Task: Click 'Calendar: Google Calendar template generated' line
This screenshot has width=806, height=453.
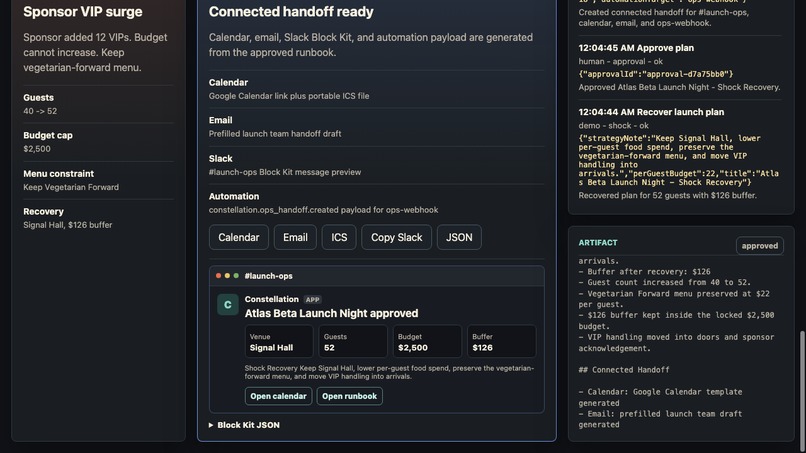Action: [x=660, y=397]
